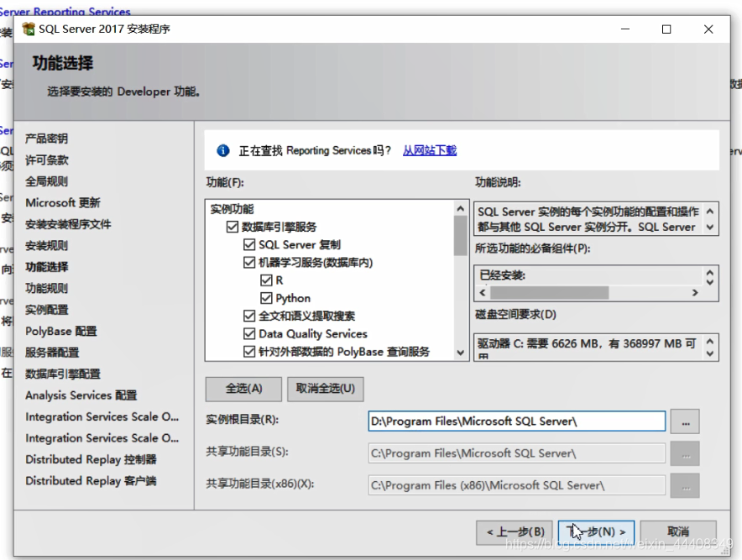Select Microsoft 更新 step in sidebar
This screenshot has height=560, width=742.
click(x=62, y=202)
